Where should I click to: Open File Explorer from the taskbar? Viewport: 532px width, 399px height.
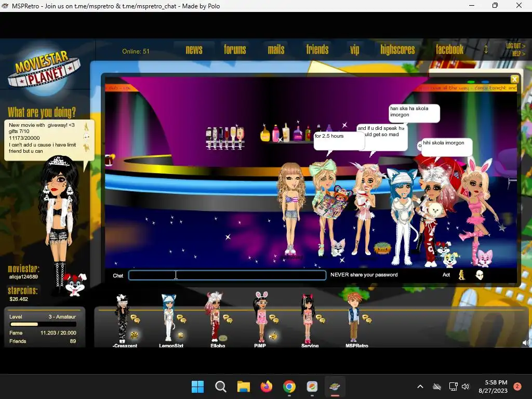pyautogui.click(x=243, y=387)
